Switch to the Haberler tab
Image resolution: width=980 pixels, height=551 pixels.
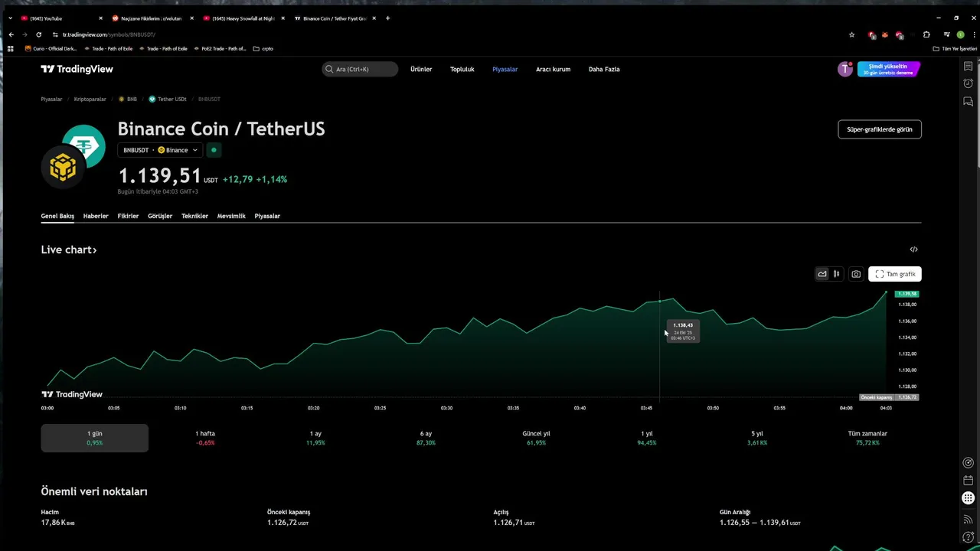tap(96, 216)
